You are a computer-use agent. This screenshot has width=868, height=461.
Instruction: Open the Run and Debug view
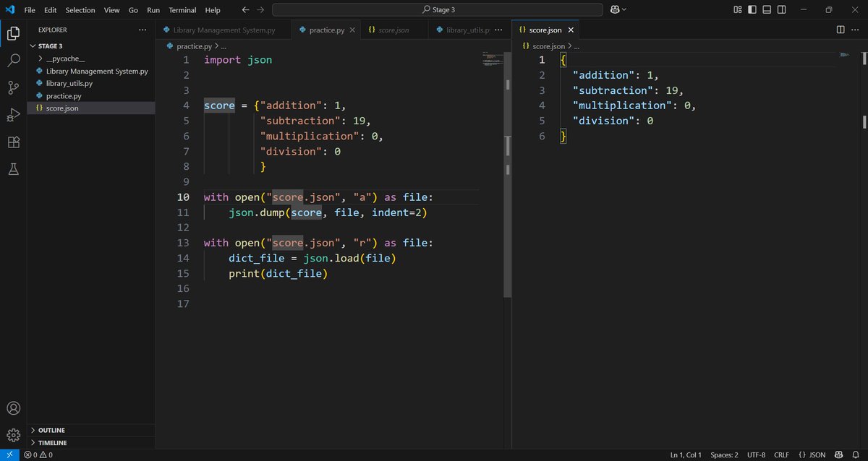click(13, 115)
